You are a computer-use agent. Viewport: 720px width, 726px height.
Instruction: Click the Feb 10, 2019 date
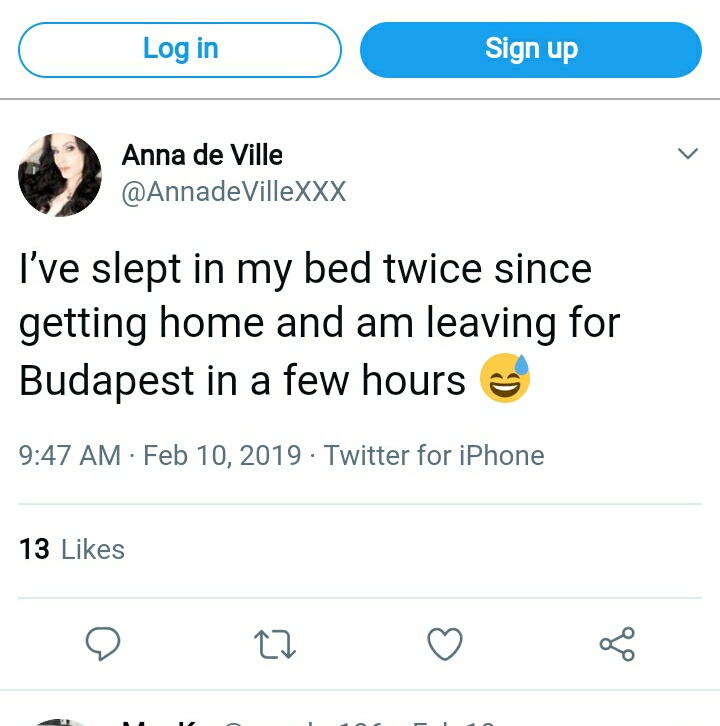(x=222, y=456)
